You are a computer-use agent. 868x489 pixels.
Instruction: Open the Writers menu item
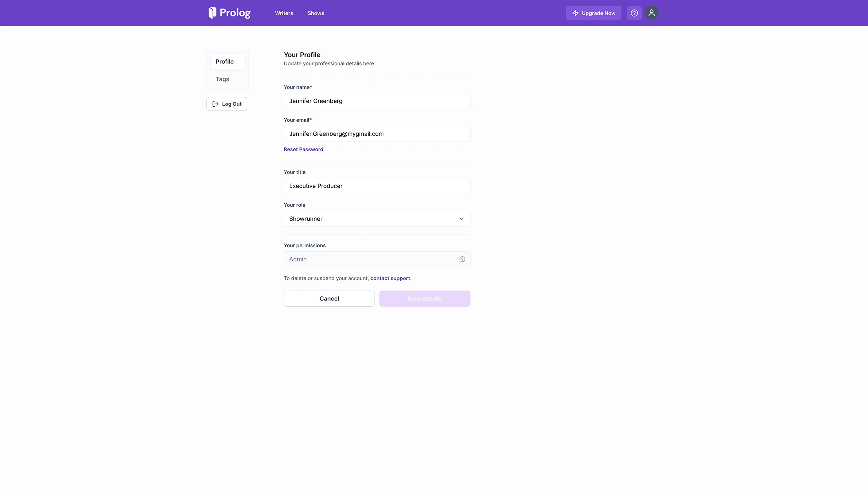click(x=284, y=13)
